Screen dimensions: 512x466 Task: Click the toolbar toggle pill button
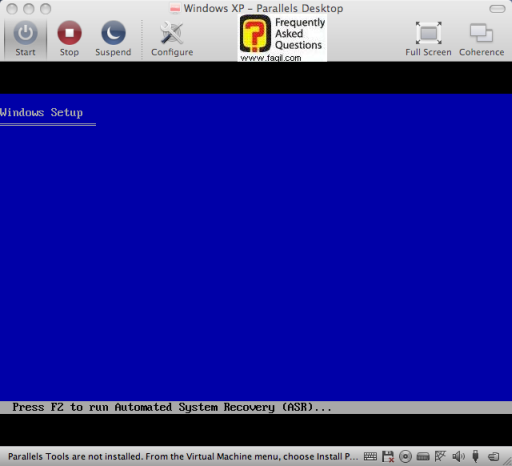tap(497, 9)
